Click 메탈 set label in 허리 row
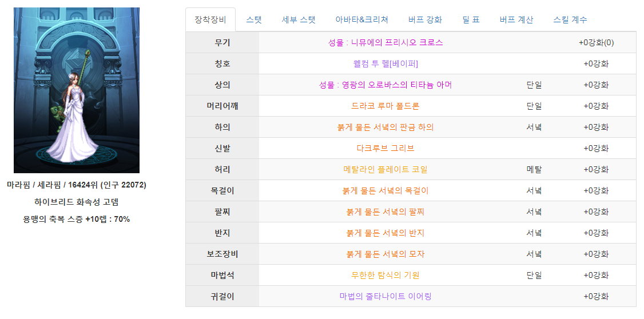644x319 pixels. [x=534, y=170]
